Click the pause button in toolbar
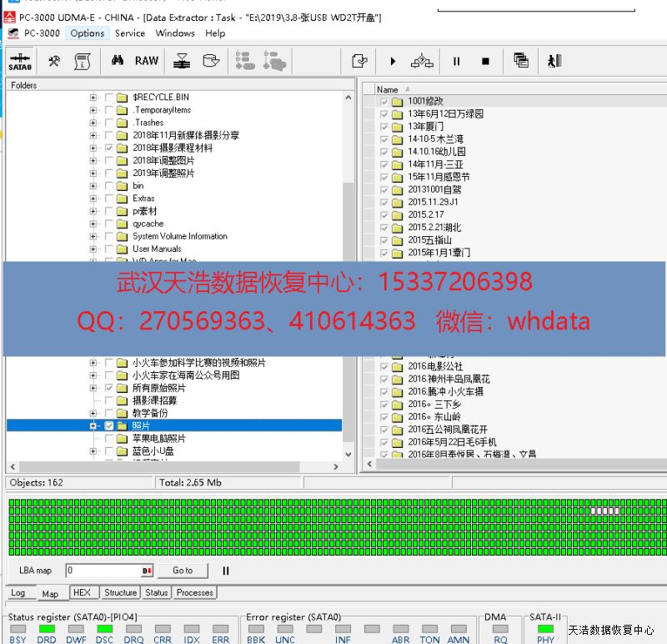Viewport: 667px width, 644px height. click(x=456, y=61)
